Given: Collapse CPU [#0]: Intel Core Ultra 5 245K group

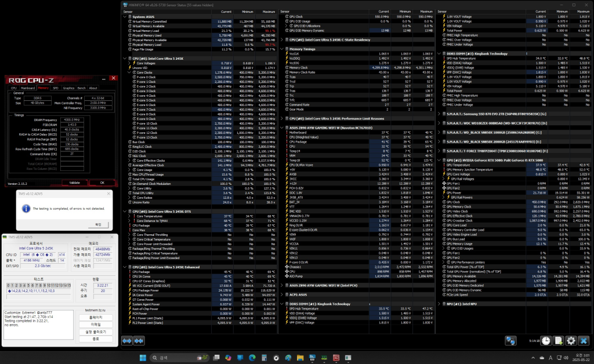Looking at the screenshot, I should tap(125, 59).
